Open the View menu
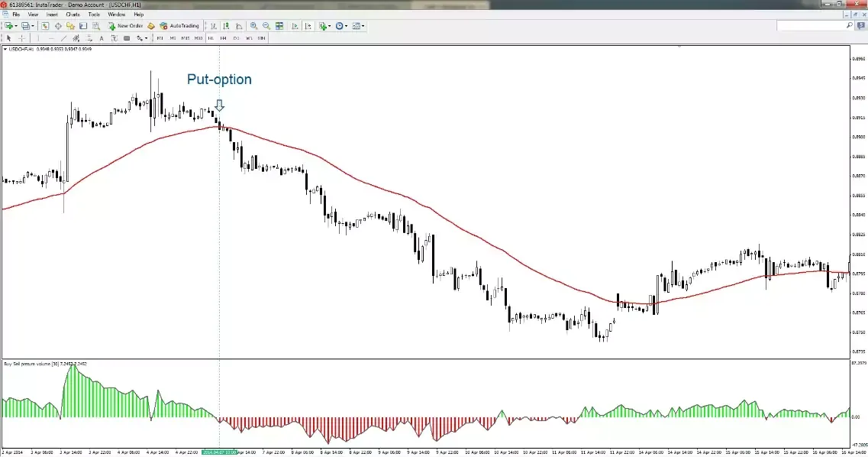The height and width of the screenshot is (457, 868). coord(33,15)
